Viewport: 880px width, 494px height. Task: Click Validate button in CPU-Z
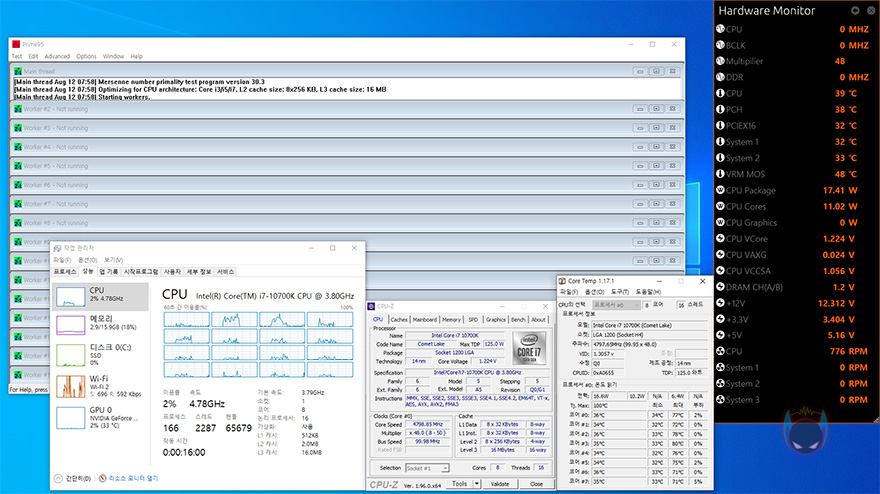499,483
